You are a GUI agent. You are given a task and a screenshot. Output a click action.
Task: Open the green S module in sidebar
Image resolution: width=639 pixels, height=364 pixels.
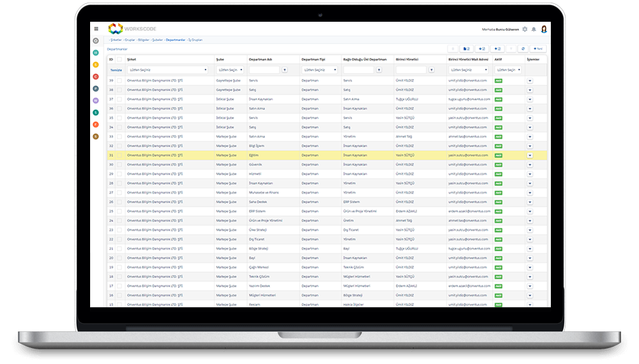coord(96,112)
